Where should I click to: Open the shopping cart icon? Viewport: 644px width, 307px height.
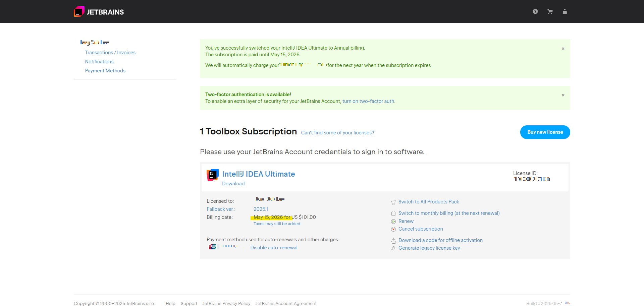click(550, 11)
